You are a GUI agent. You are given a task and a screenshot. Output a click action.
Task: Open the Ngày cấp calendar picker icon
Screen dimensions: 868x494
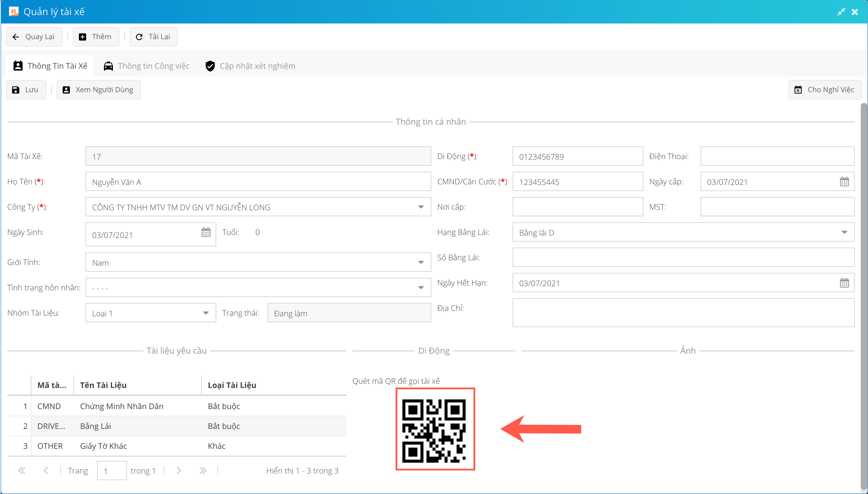click(844, 182)
